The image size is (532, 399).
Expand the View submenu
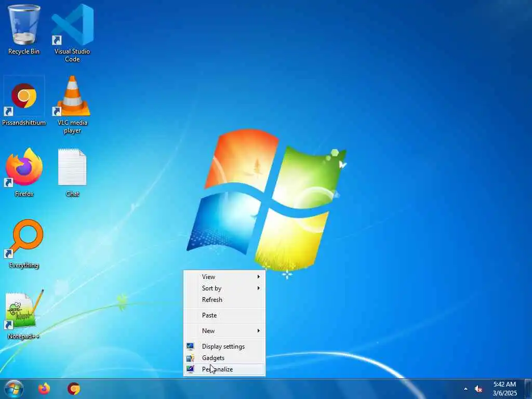[224, 277]
